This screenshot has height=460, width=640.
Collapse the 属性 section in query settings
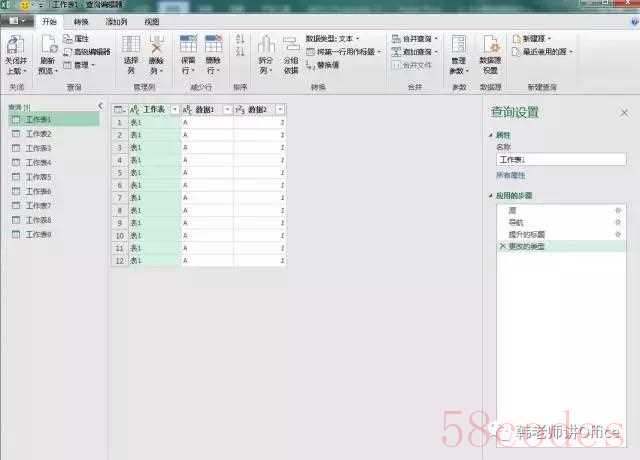493,134
